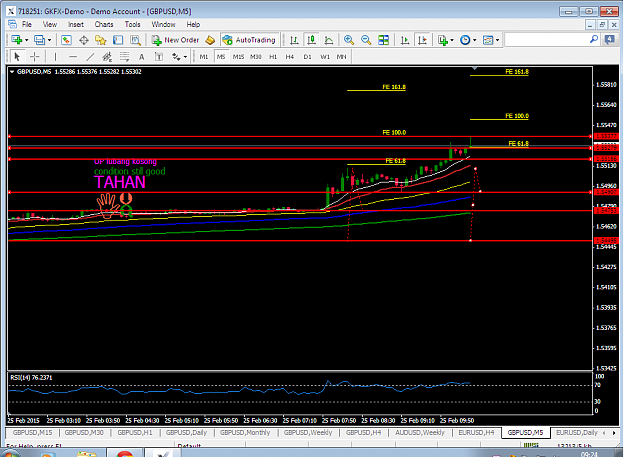Switch to the AUDUSD,Weekly chart tab
The height and width of the screenshot is (457, 625).
click(x=420, y=432)
